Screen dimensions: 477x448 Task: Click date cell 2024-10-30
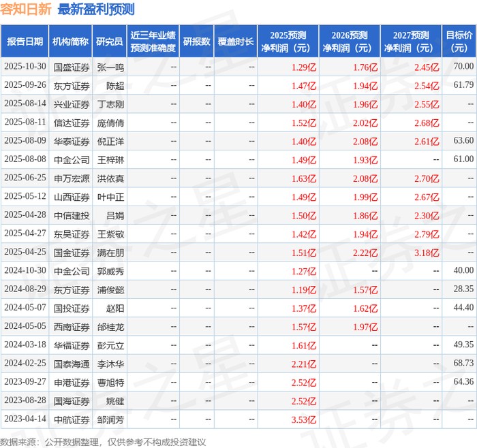25,270
